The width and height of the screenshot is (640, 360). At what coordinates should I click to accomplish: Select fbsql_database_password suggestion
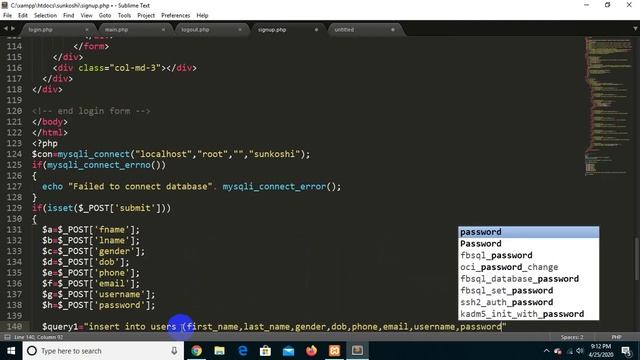click(x=529, y=279)
